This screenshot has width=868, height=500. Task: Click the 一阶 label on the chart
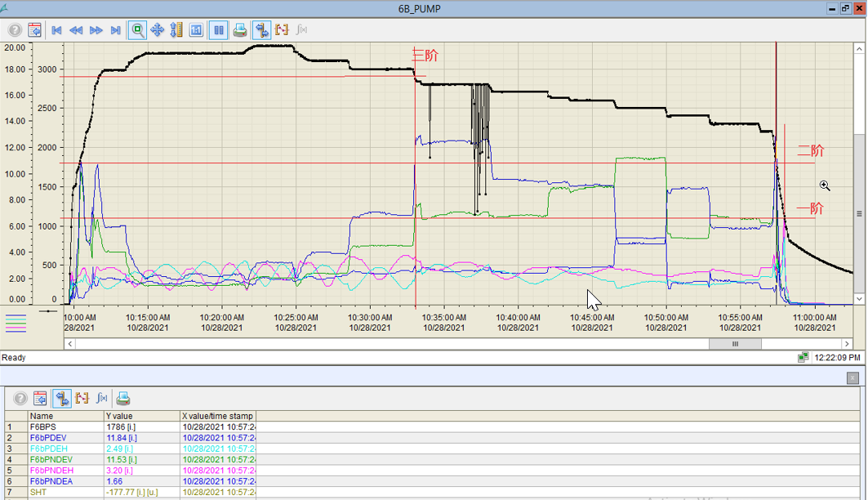(x=810, y=208)
